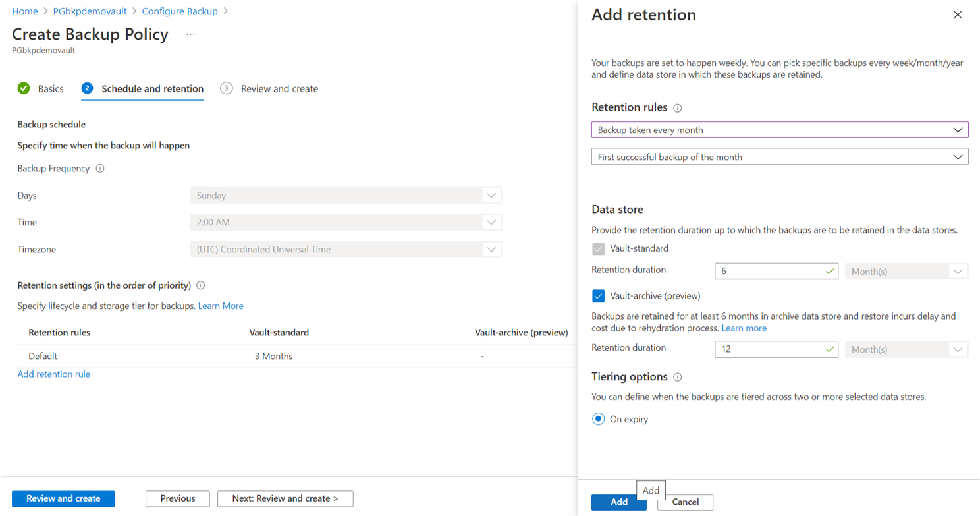Open the ellipsis menu beside Create Backup Policy

(x=190, y=34)
